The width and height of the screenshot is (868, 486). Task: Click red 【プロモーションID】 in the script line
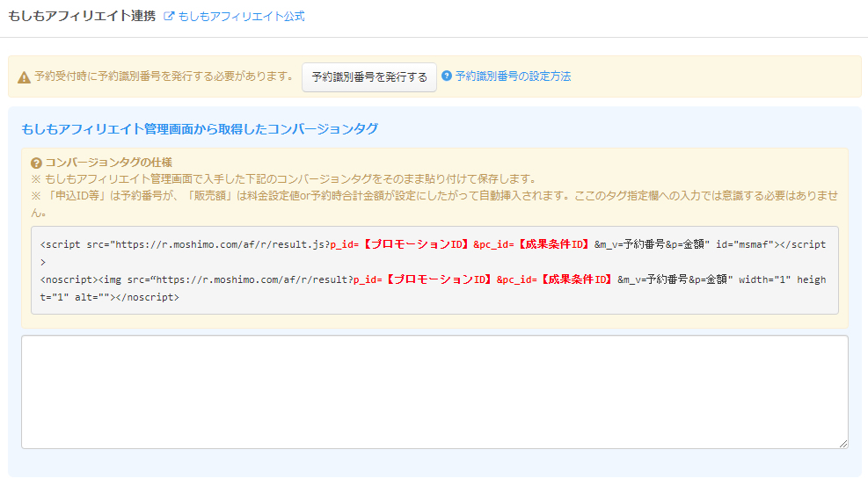click(x=418, y=245)
